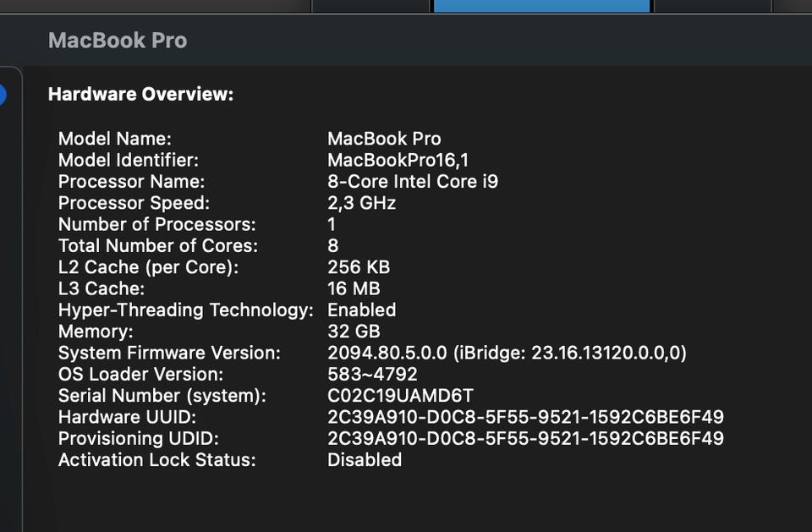
Task: Select the Number of Processors value 1
Action: (332, 224)
